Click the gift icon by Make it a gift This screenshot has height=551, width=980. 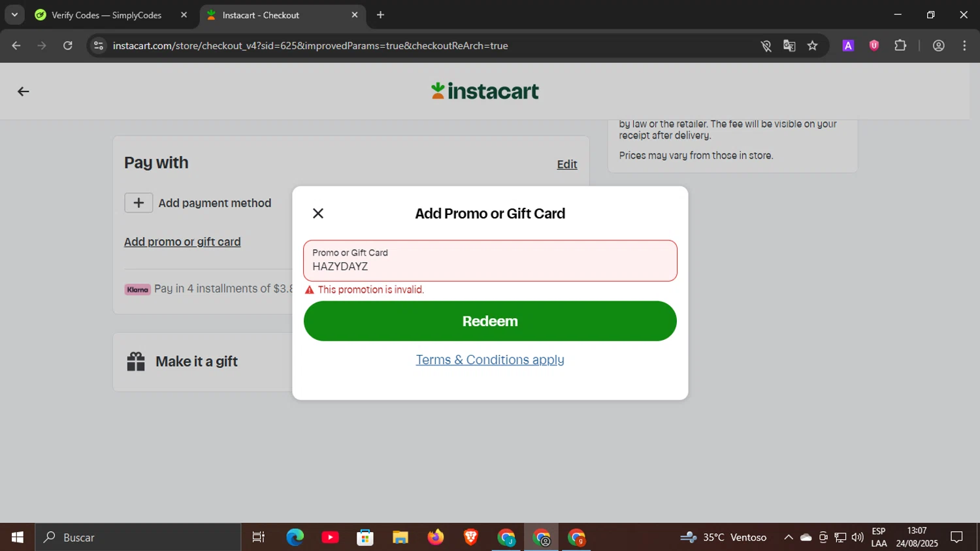[136, 361]
